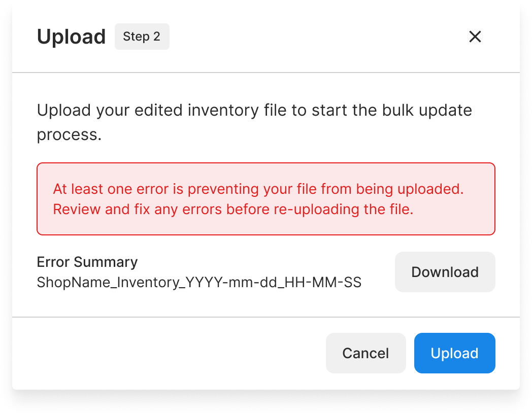Viewport: 532px width, 414px height.
Task: Select the Upload heading text
Action: [x=72, y=36]
